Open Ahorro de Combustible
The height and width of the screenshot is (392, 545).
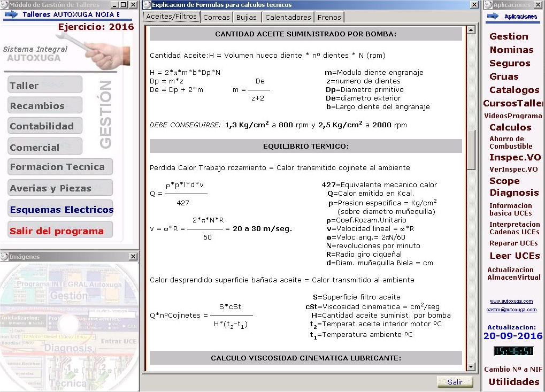(511, 142)
